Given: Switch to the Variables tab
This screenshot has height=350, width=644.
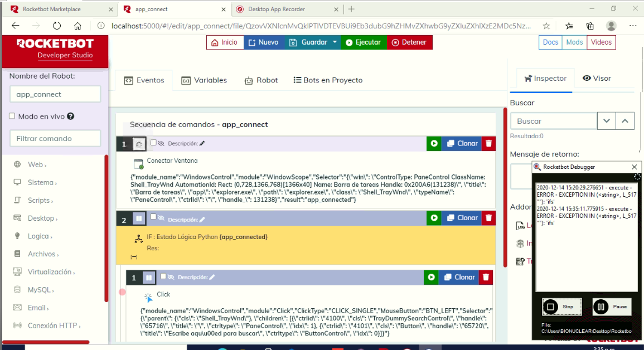Looking at the screenshot, I should pos(204,80).
